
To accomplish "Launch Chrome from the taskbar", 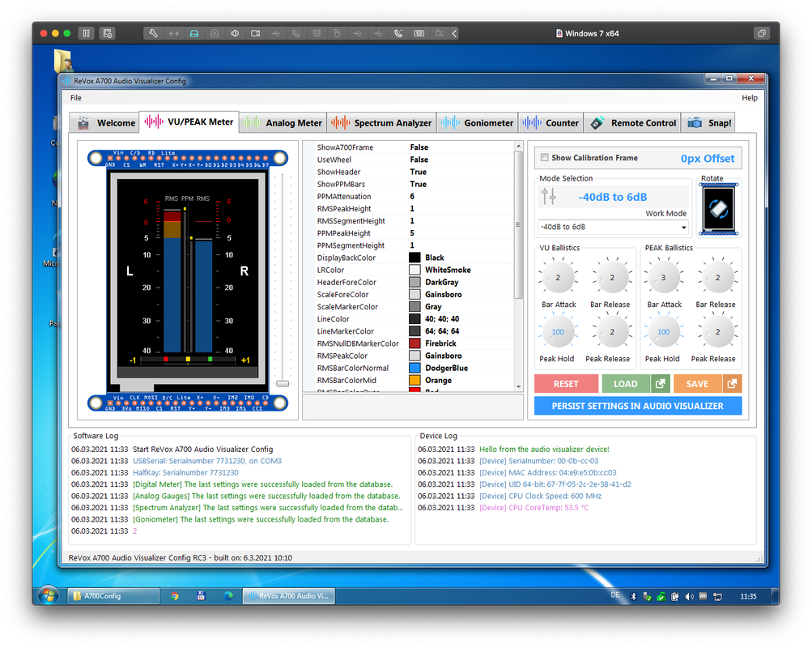I will (x=175, y=596).
